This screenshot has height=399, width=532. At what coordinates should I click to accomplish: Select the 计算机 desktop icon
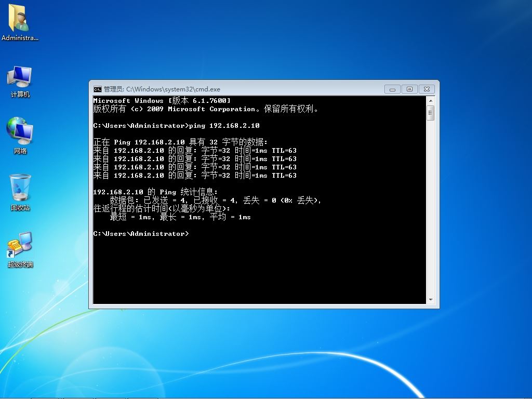click(20, 82)
